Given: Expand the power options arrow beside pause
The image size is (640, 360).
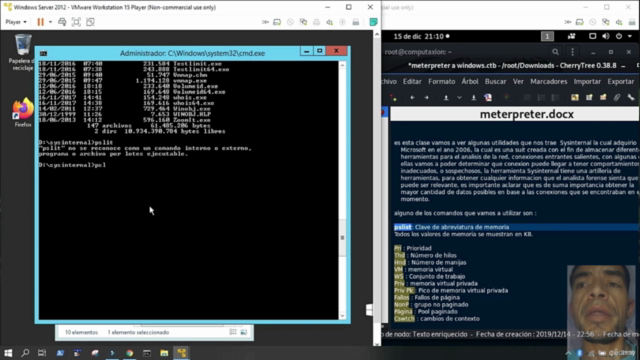Looking at the screenshot, I should pyautogui.click(x=51, y=22).
